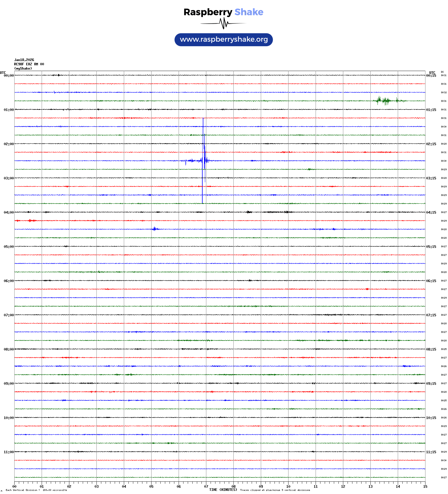Screen dimensions: 448x494
Task: Click the DC column header at top right
Action: coord(442,72)
